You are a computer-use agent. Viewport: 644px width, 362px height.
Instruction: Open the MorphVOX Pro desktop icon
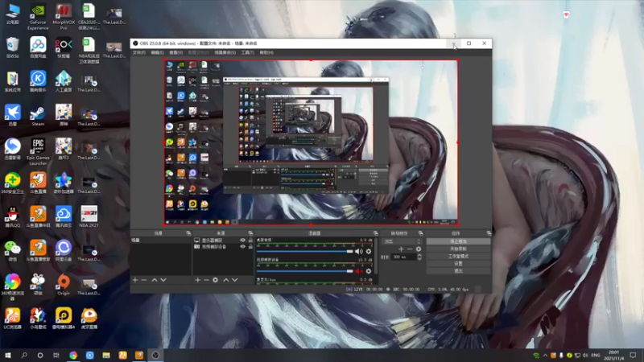pyautogui.click(x=64, y=17)
